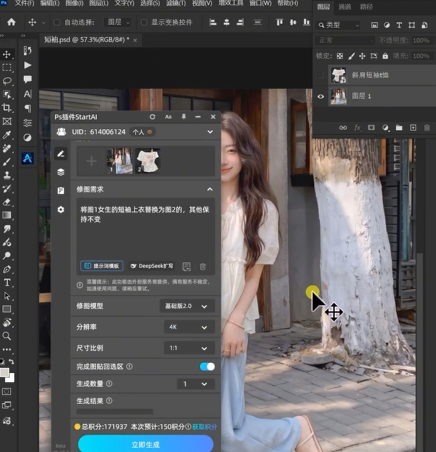Show the 斜肩短袖t恤 layer
Screen dimensions: 436x452
click(320, 75)
